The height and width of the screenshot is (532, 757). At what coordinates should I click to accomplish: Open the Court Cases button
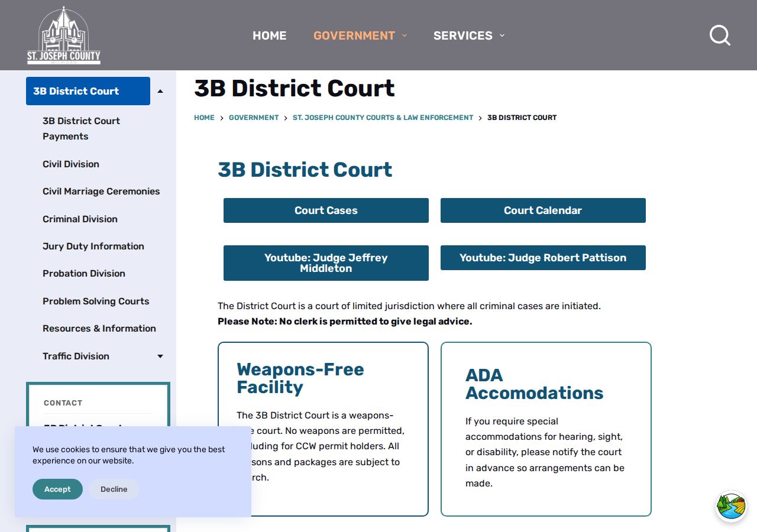point(326,210)
